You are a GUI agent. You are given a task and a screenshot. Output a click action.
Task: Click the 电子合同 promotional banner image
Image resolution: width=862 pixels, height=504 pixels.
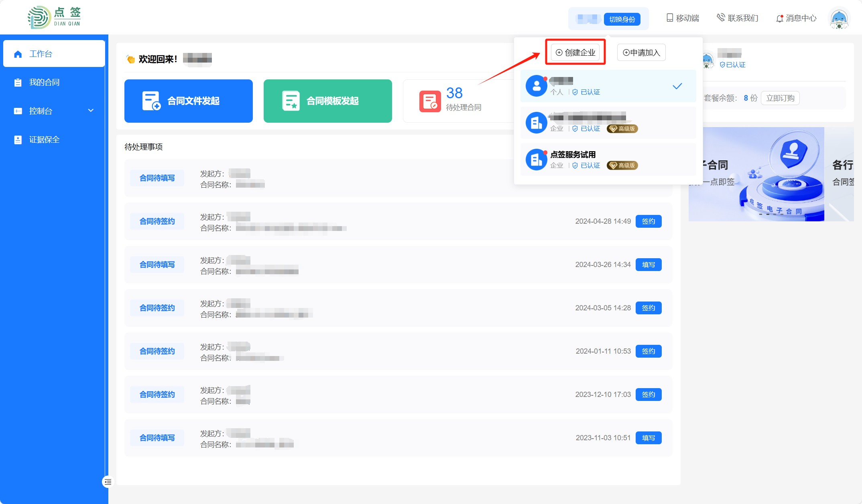(756, 174)
